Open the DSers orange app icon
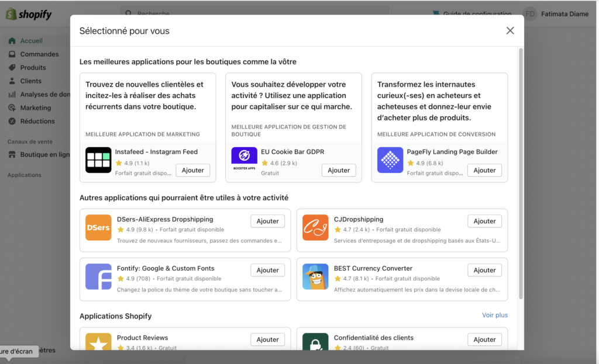 98,227
